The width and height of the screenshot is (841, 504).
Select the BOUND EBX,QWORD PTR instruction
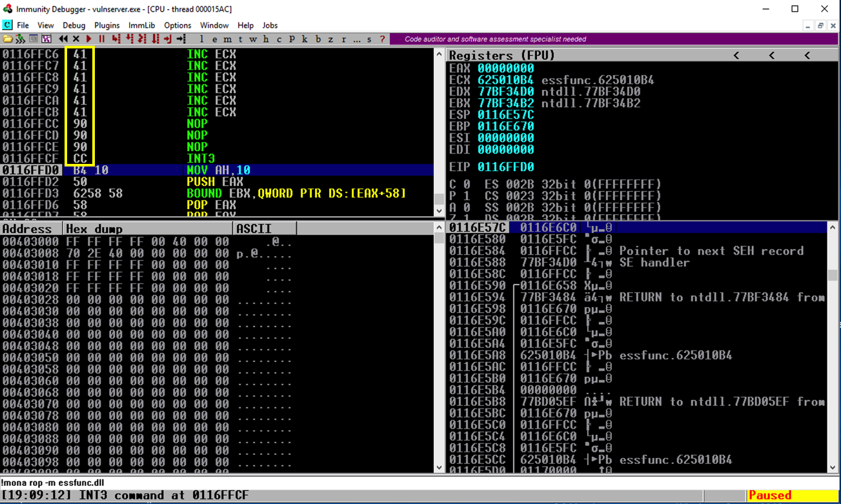click(217, 193)
